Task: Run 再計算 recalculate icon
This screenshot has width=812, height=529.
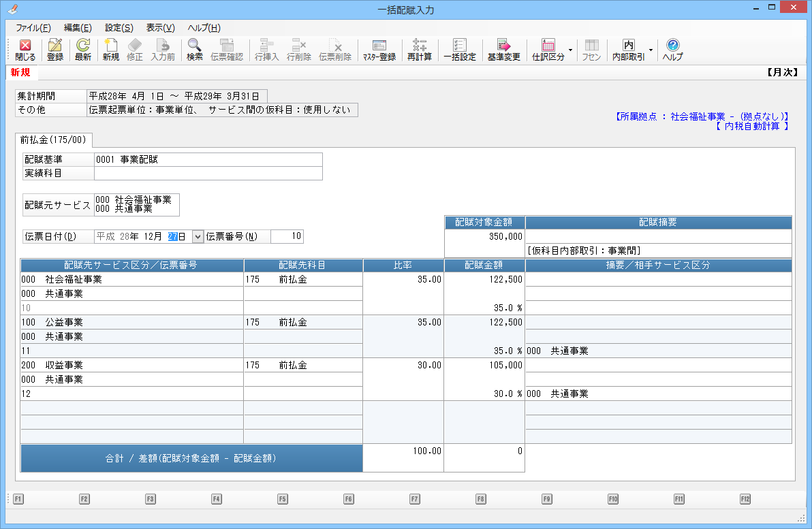Action: (420, 50)
